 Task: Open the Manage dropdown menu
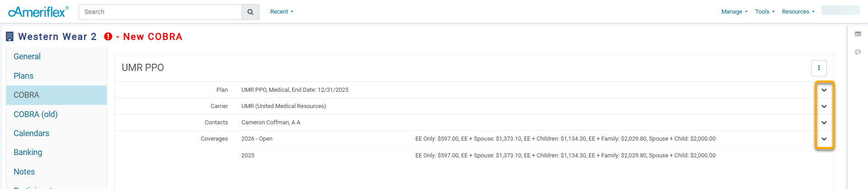click(x=734, y=12)
